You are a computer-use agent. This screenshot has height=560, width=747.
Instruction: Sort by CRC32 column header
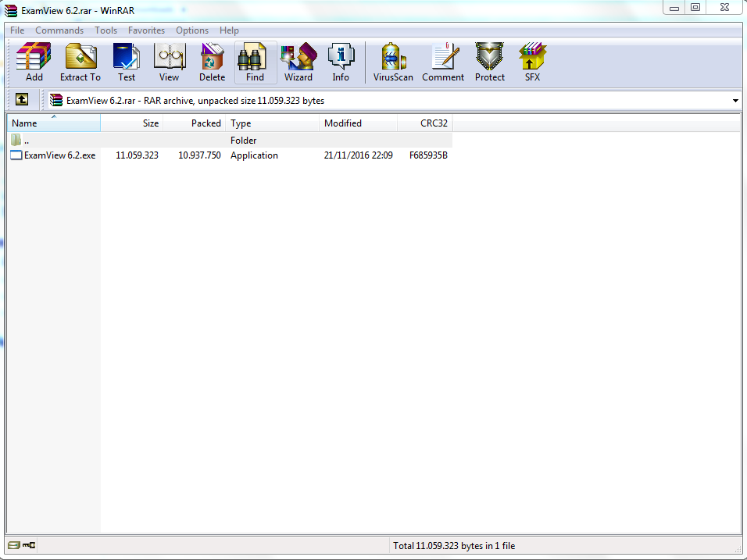coord(425,123)
